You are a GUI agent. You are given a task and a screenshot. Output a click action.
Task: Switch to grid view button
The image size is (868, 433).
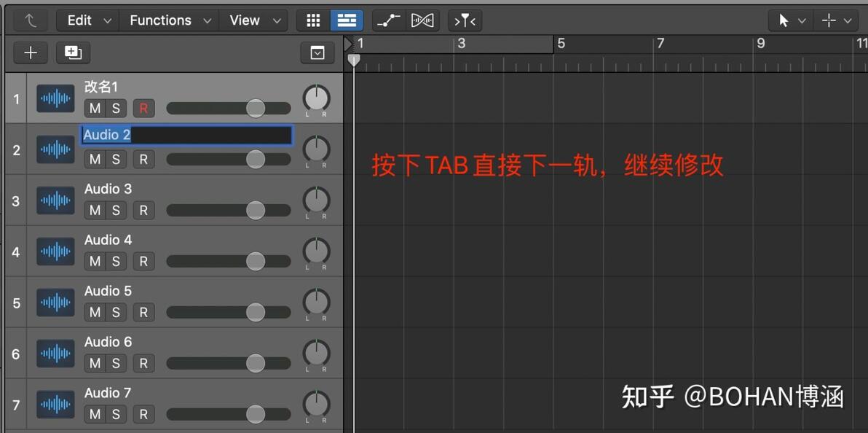pyautogui.click(x=313, y=20)
